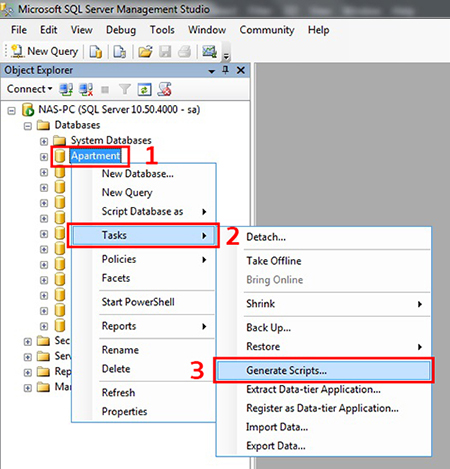Screen dimensions: 450x469
Task: Click the Tasks context menu item
Action: (144, 235)
